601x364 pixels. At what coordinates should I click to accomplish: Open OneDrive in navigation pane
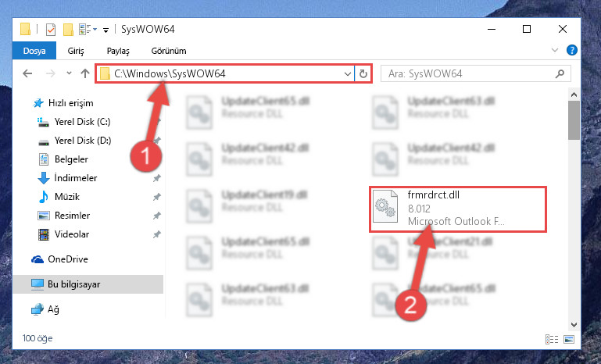[x=67, y=259]
